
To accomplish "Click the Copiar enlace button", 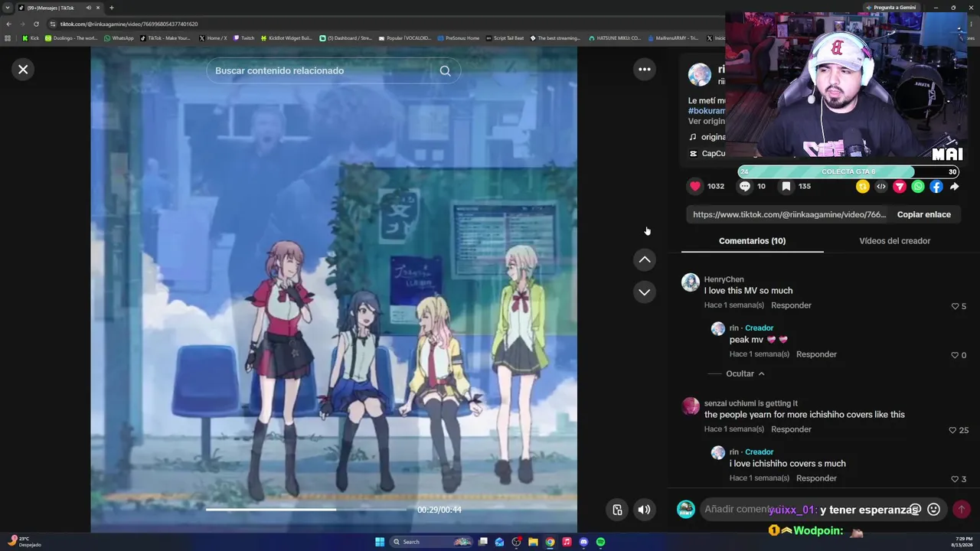I will pyautogui.click(x=924, y=215).
